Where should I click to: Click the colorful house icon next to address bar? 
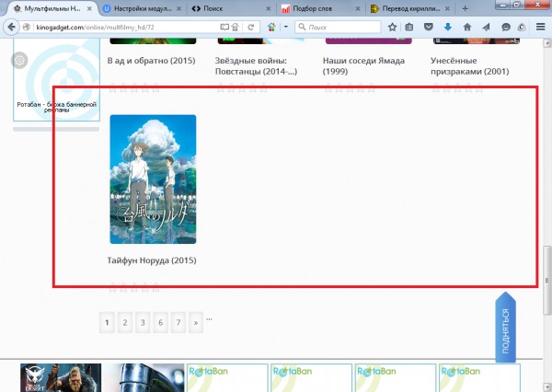click(x=271, y=27)
